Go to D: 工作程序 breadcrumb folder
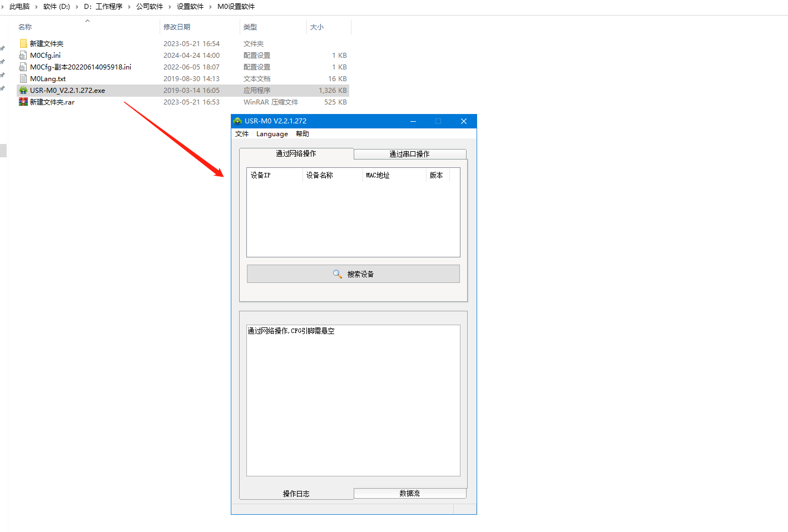788x532 pixels. pyautogui.click(x=103, y=7)
